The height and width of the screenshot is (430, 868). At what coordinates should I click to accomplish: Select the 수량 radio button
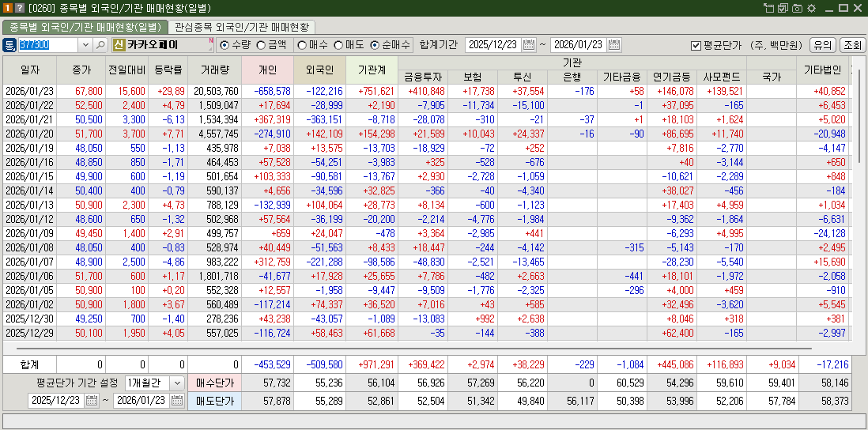point(225,45)
